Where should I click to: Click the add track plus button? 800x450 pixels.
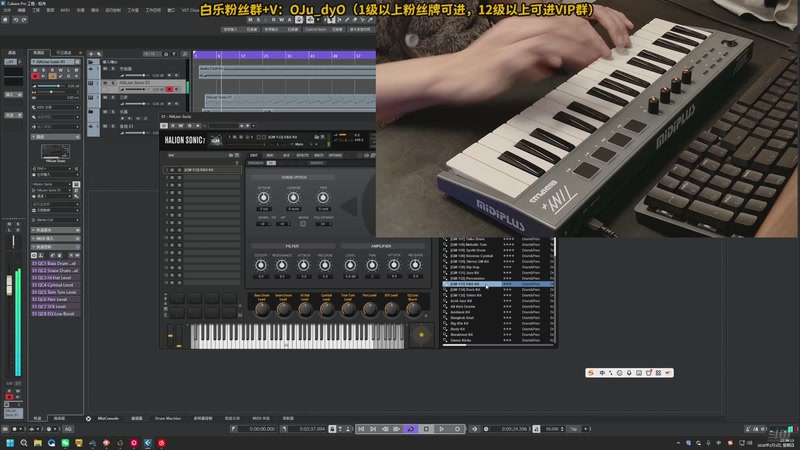[91, 54]
